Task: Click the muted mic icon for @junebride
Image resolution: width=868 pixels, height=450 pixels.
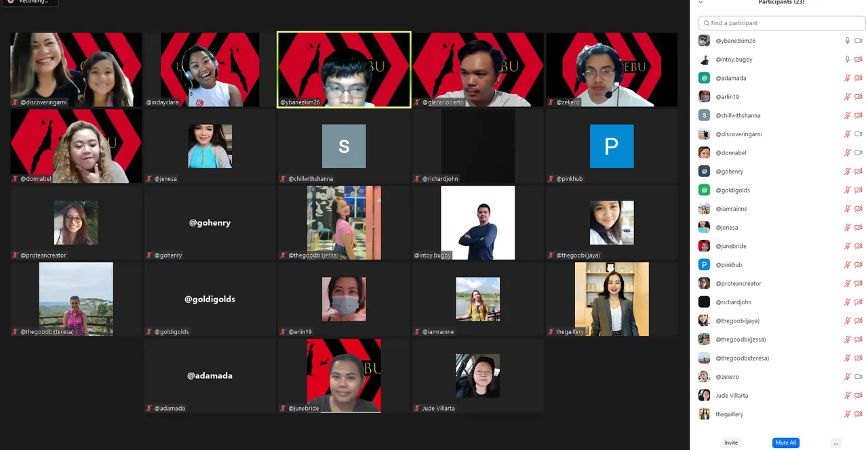Action: [847, 246]
